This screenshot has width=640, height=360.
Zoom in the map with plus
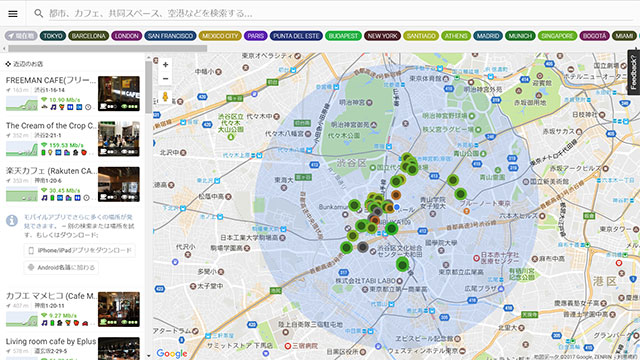click(165, 64)
